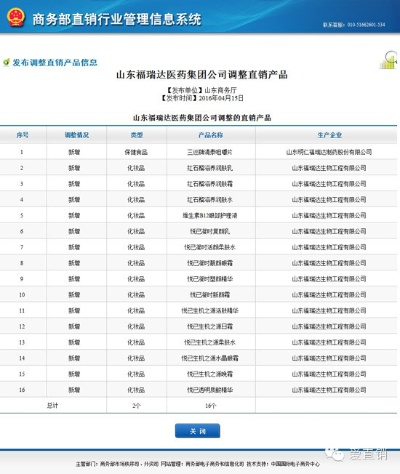Click the 红石榴 润肤水 product in row 4
This screenshot has height=474, width=400.
[210, 200]
